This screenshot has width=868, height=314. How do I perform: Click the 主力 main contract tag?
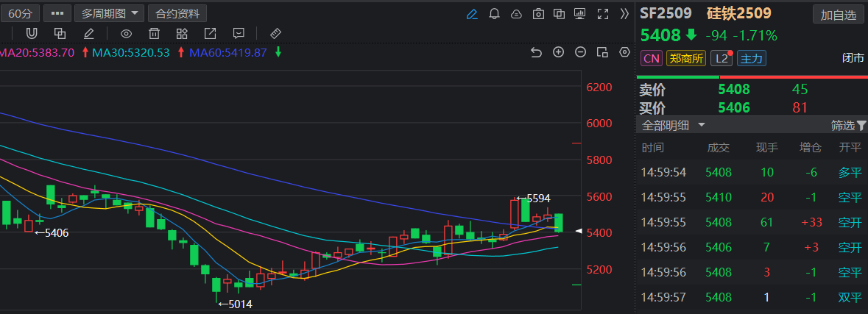(x=751, y=58)
